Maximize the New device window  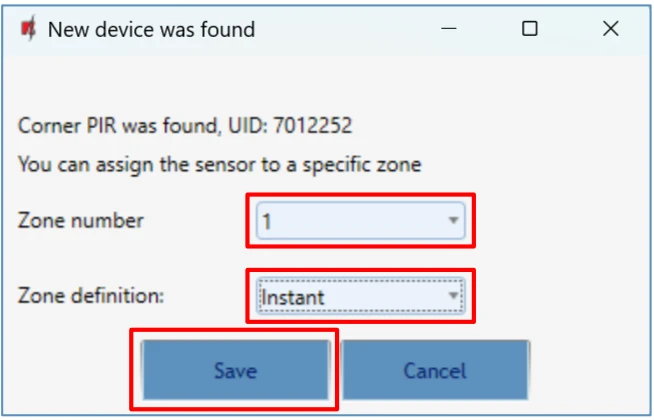pyautogui.click(x=530, y=29)
